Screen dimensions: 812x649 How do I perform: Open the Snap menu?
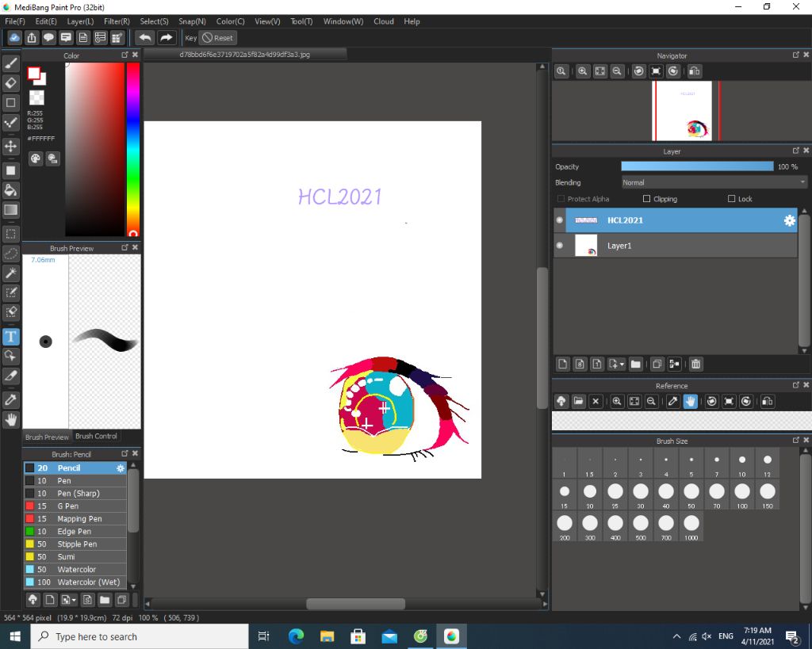[x=192, y=21]
